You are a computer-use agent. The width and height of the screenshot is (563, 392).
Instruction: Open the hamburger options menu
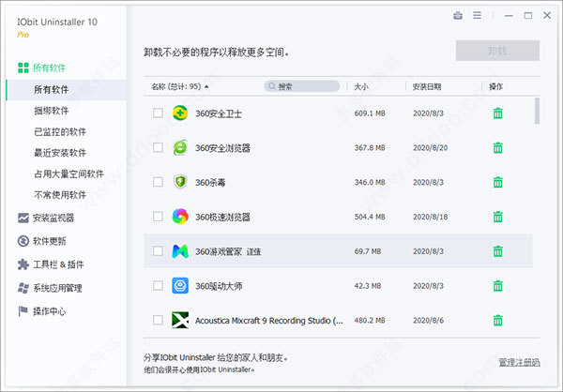(478, 15)
